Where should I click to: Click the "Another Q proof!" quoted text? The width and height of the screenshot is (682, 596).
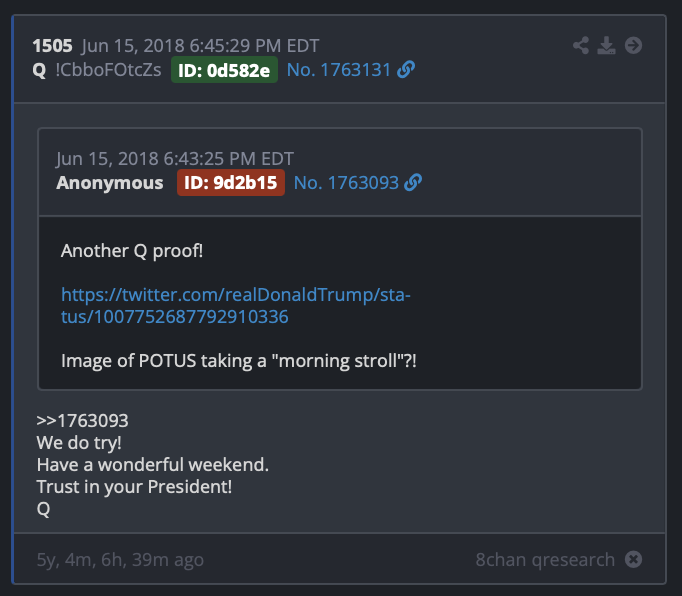point(132,250)
